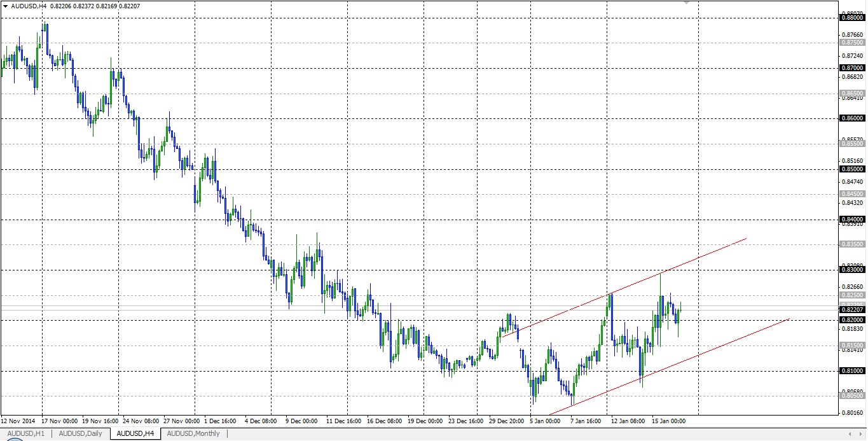Click the 0.88000 price level label
868x441 pixels.
coord(851,18)
